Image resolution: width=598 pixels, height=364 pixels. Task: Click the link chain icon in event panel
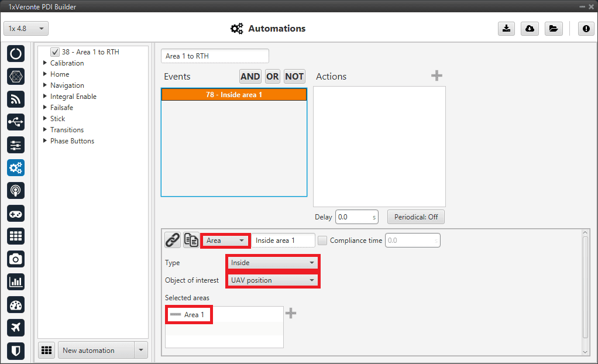173,240
